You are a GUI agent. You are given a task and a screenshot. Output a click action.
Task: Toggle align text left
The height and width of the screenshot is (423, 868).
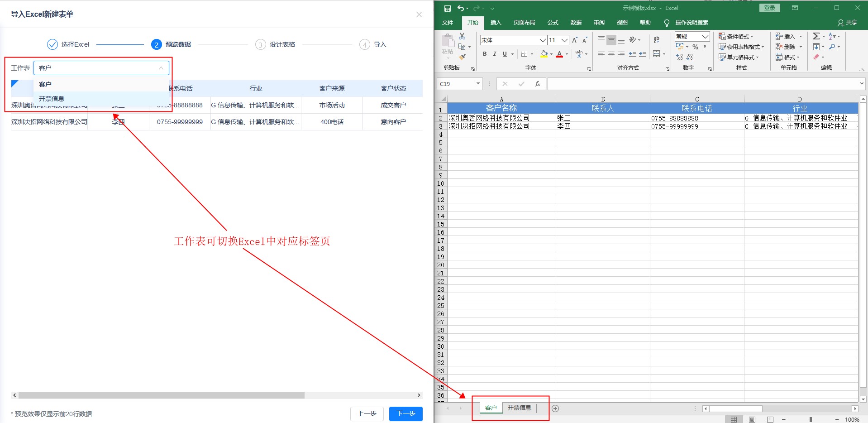(x=601, y=54)
